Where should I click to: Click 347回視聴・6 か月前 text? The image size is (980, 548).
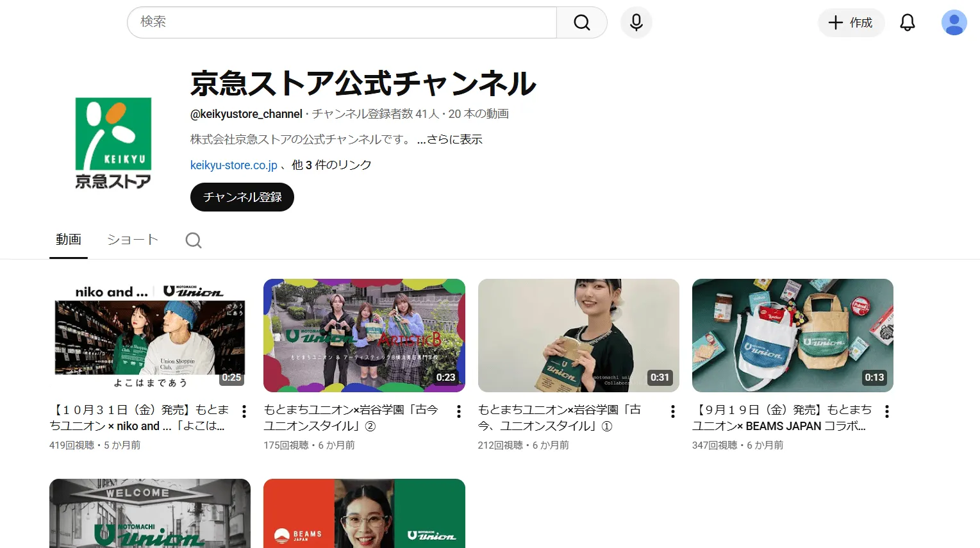pos(738,445)
